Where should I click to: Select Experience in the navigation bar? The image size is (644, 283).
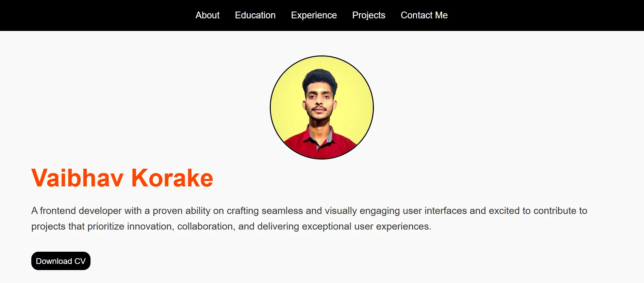pyautogui.click(x=314, y=15)
